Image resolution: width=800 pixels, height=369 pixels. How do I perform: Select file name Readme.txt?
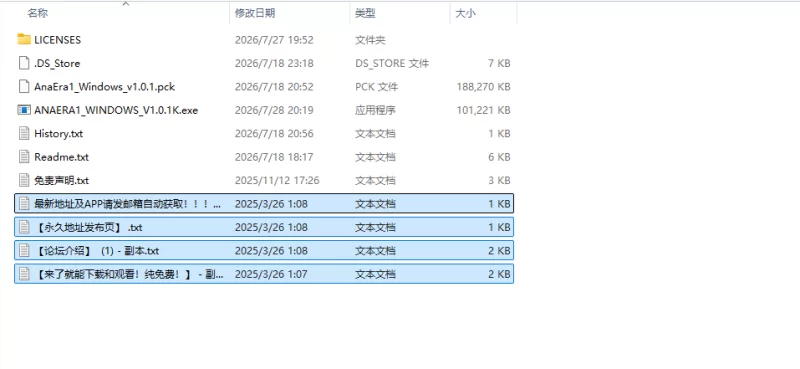coord(62,157)
